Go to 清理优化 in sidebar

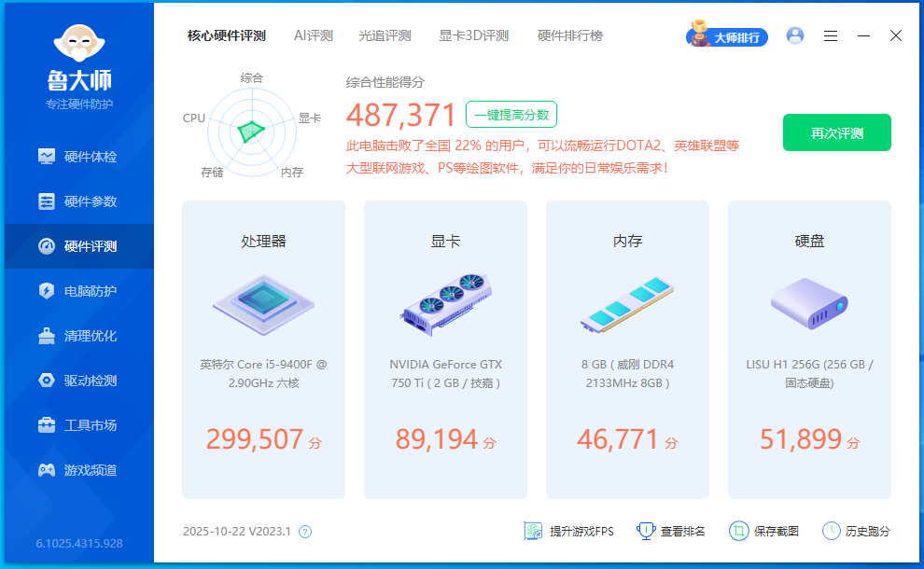point(79,336)
